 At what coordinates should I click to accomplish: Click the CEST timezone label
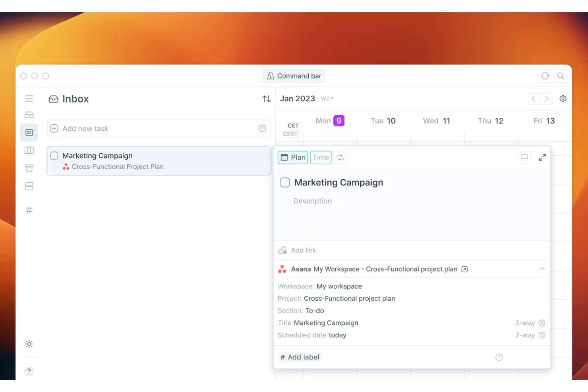tap(290, 134)
